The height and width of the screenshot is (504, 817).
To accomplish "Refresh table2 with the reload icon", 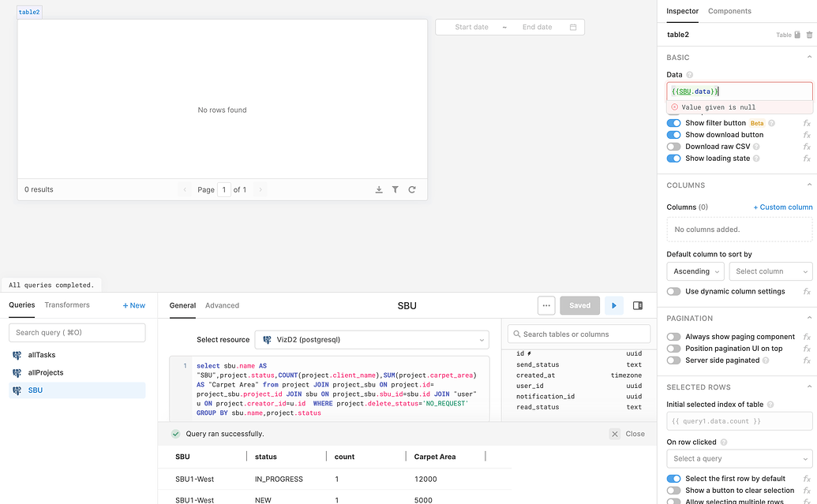I will (412, 189).
